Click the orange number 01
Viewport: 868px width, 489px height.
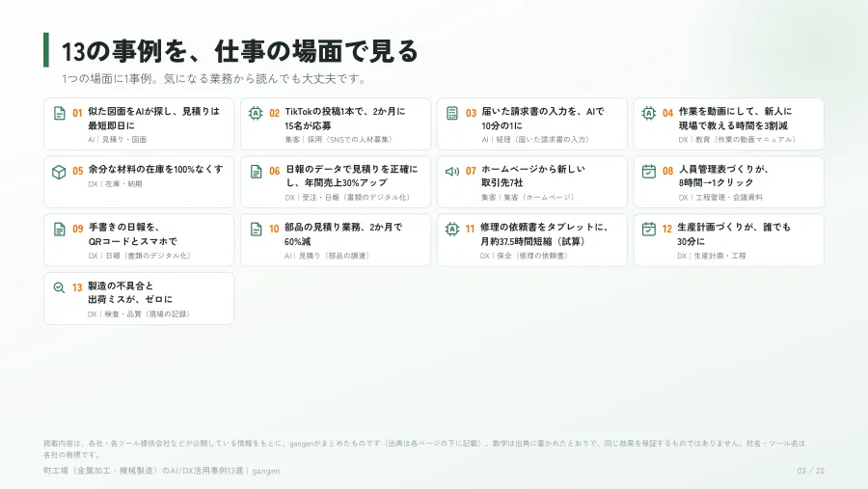click(x=77, y=114)
